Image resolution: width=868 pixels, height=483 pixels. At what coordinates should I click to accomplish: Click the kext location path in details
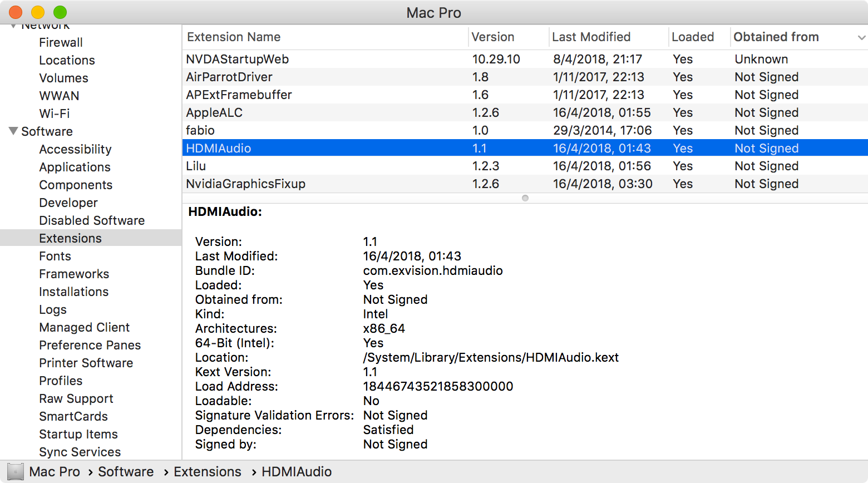(491, 357)
